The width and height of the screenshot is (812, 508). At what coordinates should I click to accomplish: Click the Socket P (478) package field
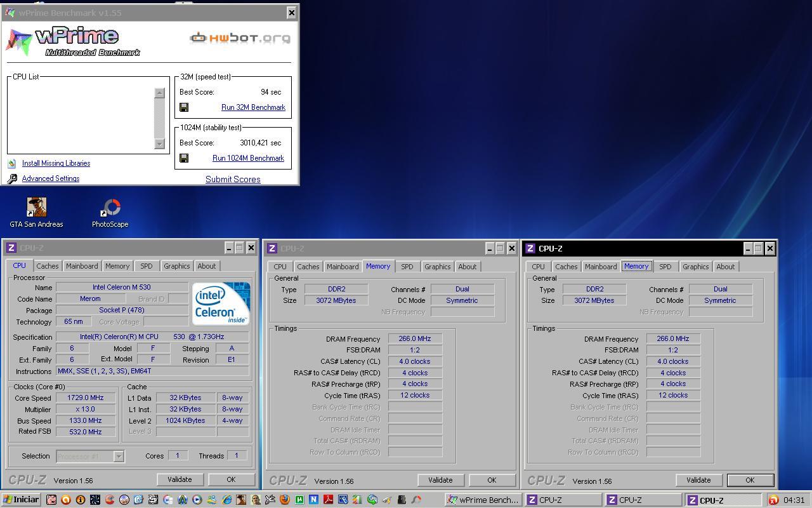(122, 310)
